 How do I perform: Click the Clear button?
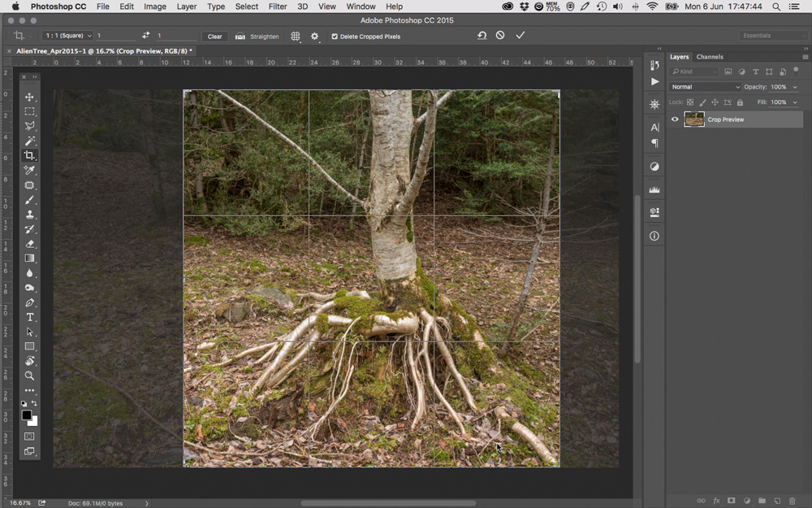[214, 37]
